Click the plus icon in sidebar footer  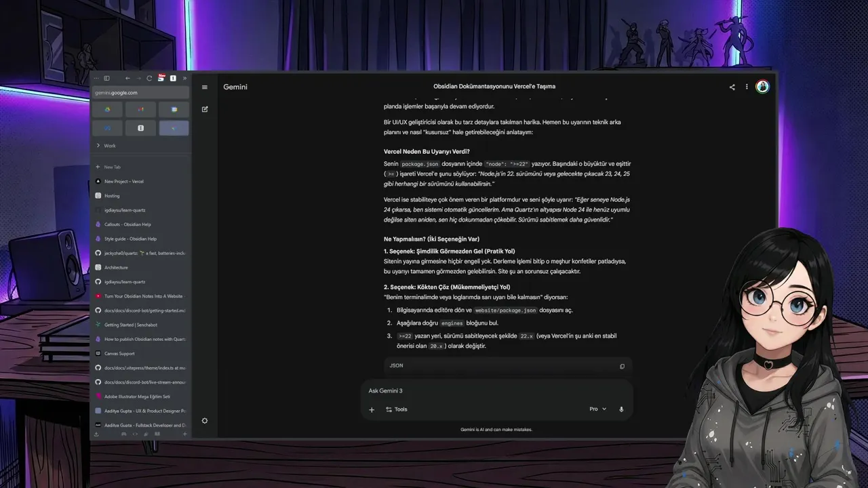point(184,434)
